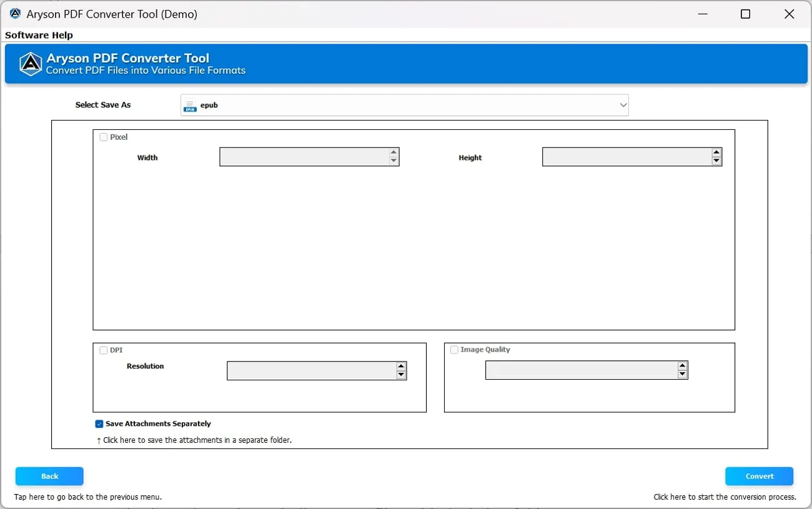Click the Image Quality value field
Image resolution: width=812 pixels, height=509 pixels.
[x=581, y=370]
